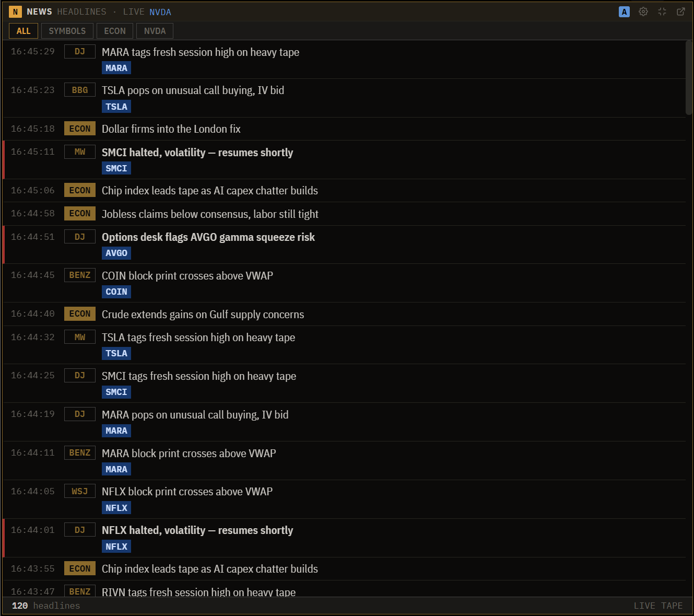
Task: Click the DJ source tag on the 16:45:29 row
Action: click(x=80, y=51)
